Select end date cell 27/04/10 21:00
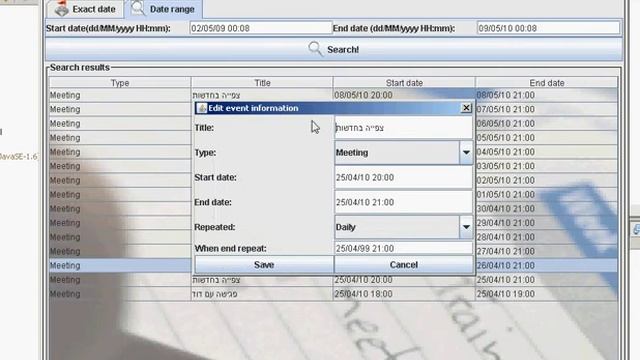Viewport: 640px width, 360px height. click(x=547, y=251)
